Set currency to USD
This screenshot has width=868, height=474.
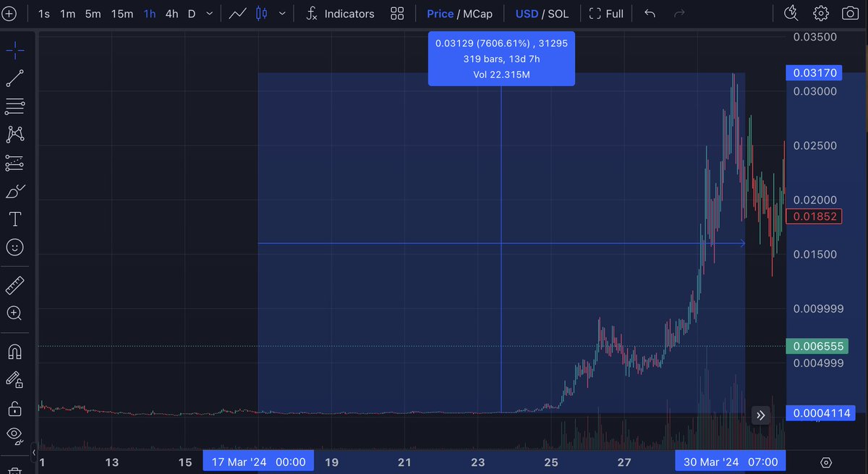[527, 14]
